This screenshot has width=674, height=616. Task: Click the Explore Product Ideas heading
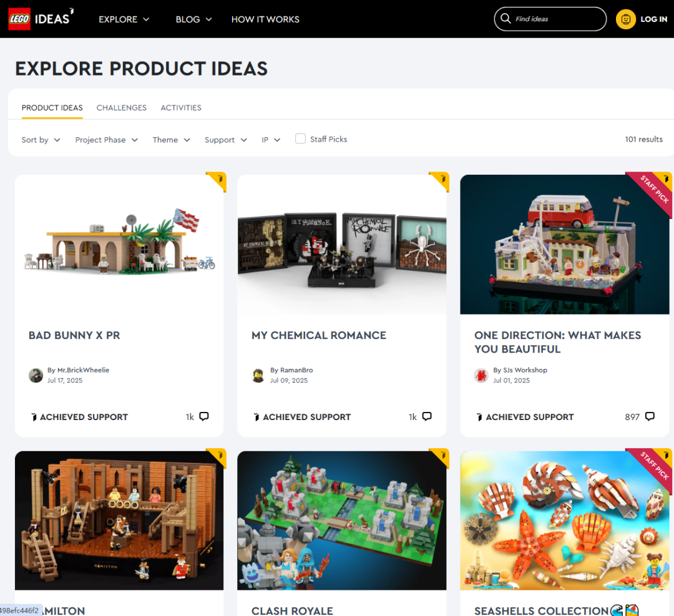[142, 69]
